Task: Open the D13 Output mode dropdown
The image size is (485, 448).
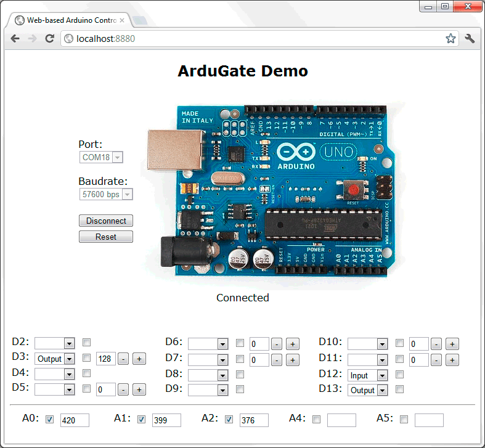Action: [368, 390]
